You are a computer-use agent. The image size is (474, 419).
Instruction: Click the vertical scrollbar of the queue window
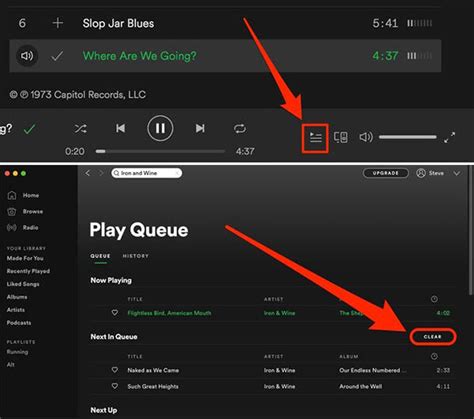tap(471, 230)
